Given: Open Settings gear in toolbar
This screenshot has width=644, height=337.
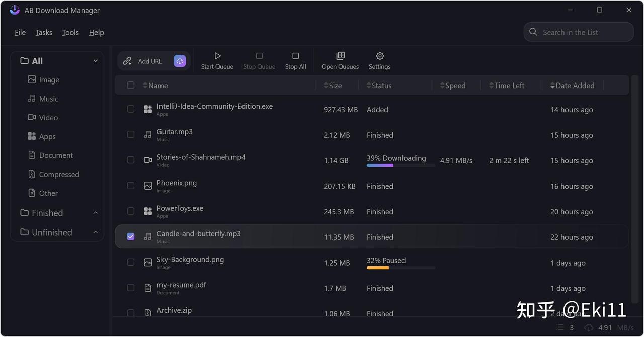Looking at the screenshot, I should click(x=380, y=61).
